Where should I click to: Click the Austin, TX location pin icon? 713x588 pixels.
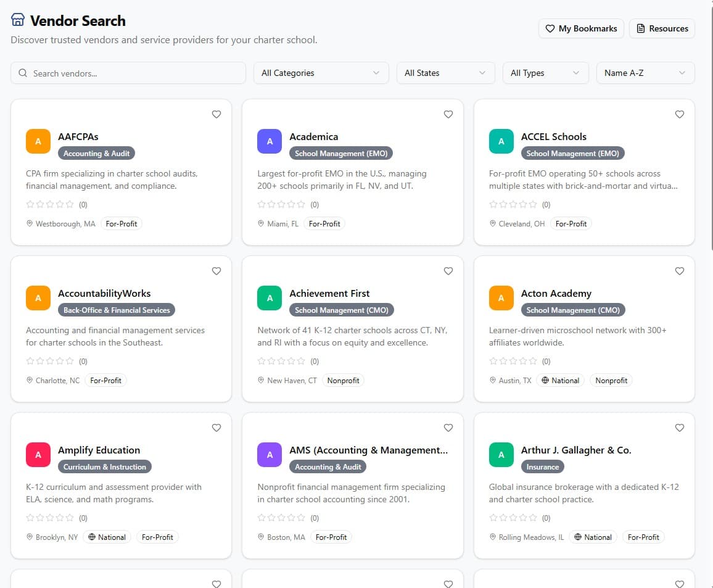tap(492, 380)
